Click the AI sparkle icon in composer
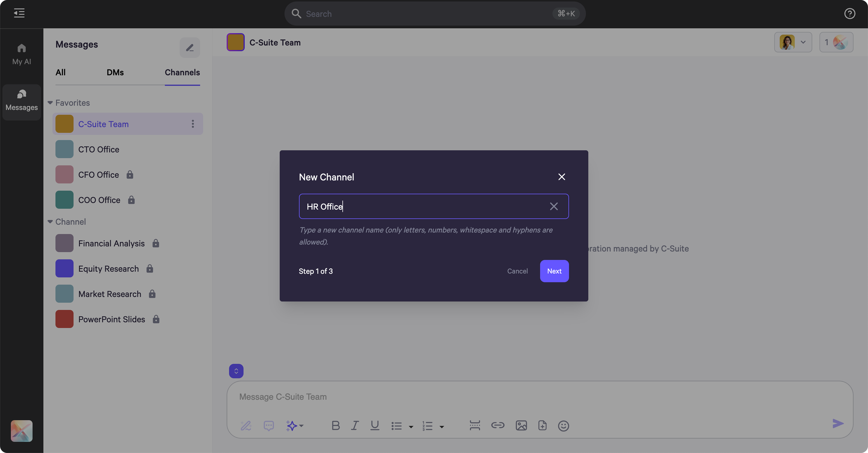This screenshot has height=453, width=868. click(x=292, y=425)
